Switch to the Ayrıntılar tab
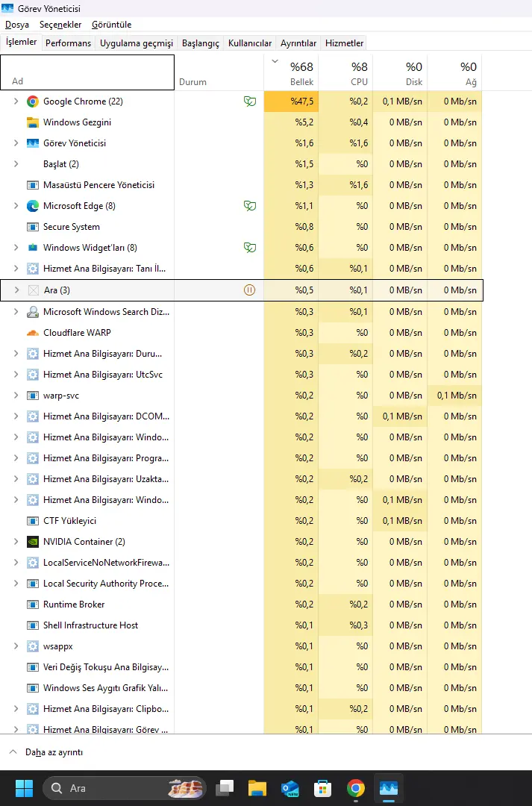Screen dimensions: 532x806 (298, 43)
